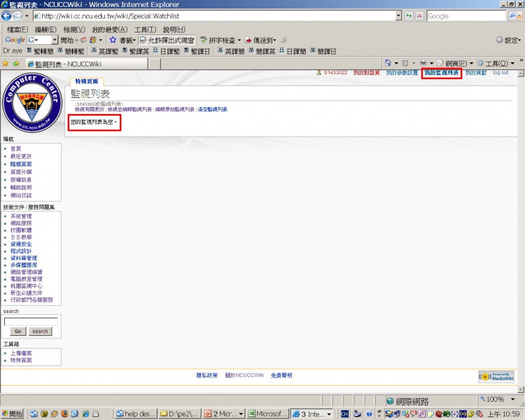Click the Home icon in the command bar
Viewport: 525px width, 420px height.
pos(388,63)
